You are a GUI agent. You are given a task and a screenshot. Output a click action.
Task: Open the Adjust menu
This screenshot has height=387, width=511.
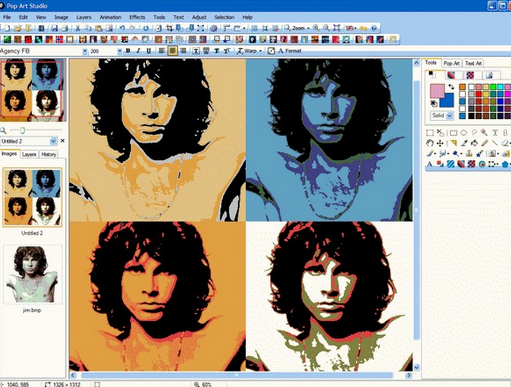tap(199, 17)
